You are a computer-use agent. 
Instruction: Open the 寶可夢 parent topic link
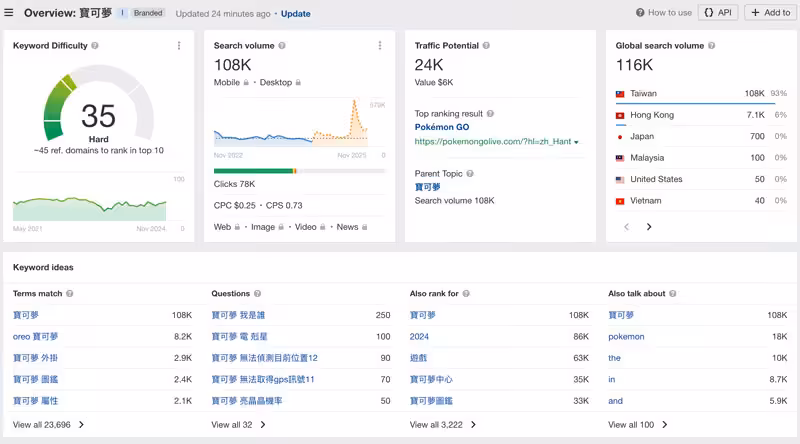point(428,187)
